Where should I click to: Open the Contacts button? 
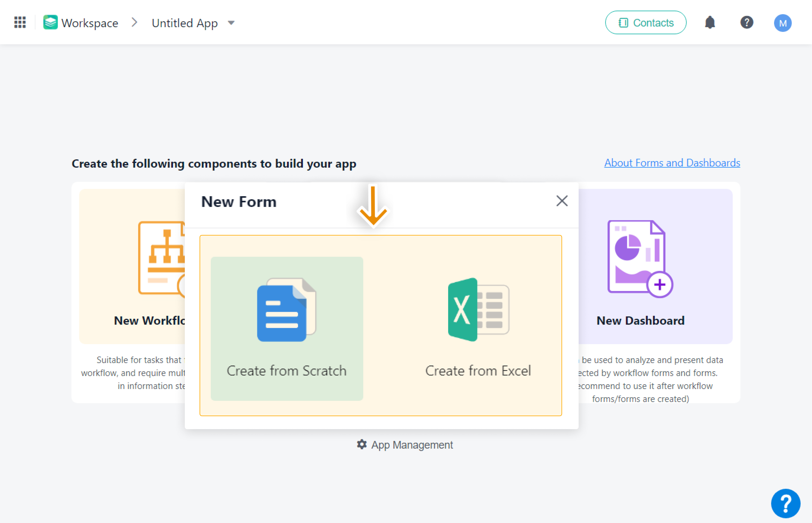tap(646, 22)
